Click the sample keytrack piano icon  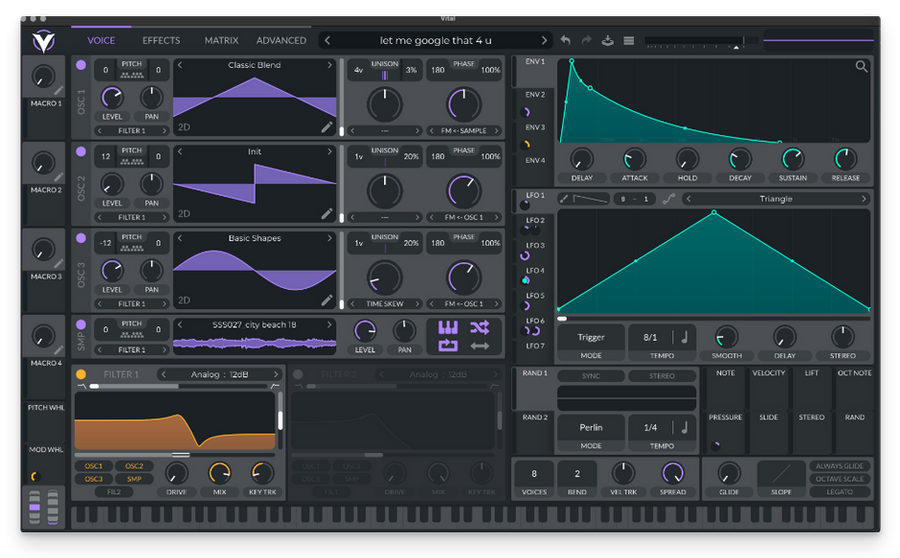[x=448, y=328]
